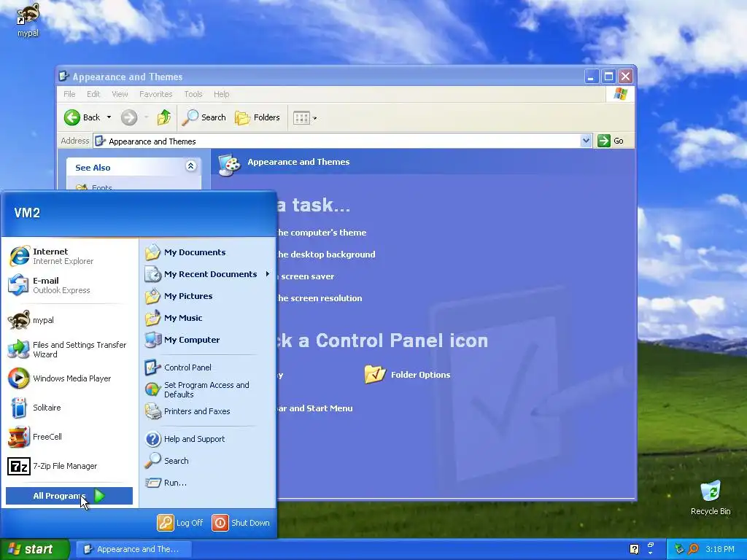Go up one folder level
Image resolution: width=747 pixels, height=560 pixels.
(x=164, y=117)
